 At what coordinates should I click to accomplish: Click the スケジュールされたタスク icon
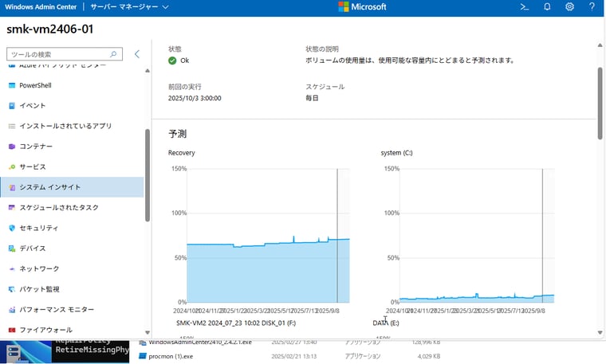click(x=12, y=208)
